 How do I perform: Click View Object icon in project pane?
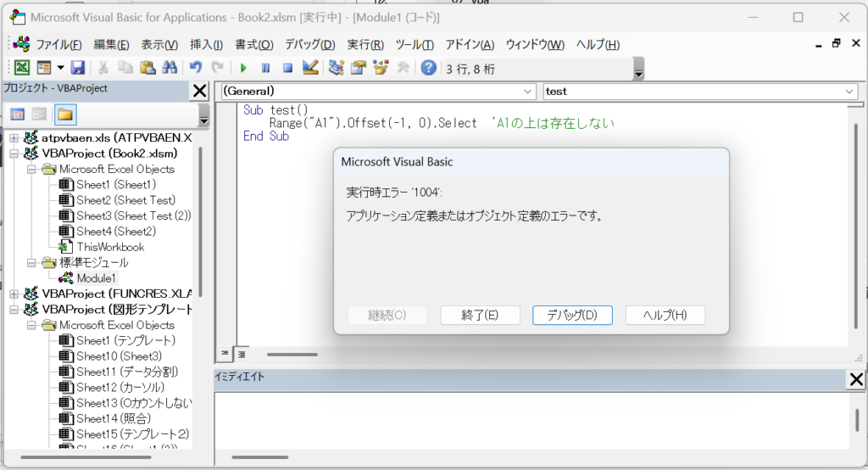point(39,115)
